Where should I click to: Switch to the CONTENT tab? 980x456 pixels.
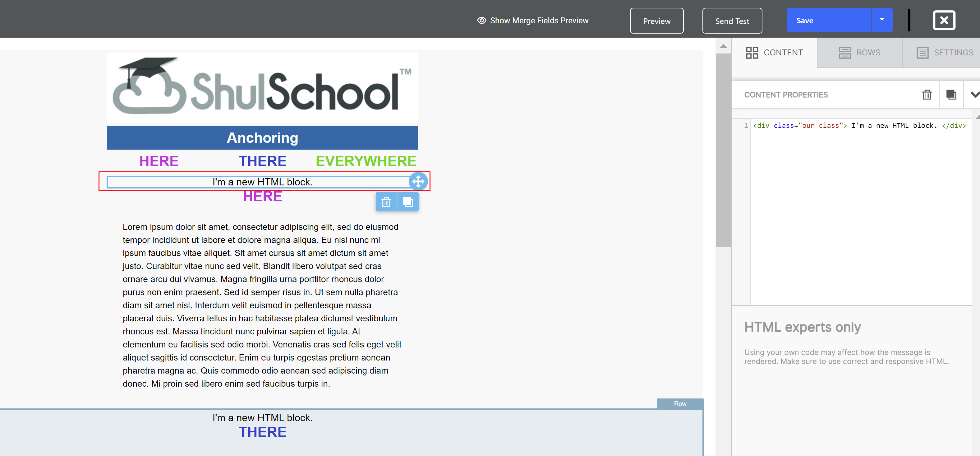click(x=775, y=52)
